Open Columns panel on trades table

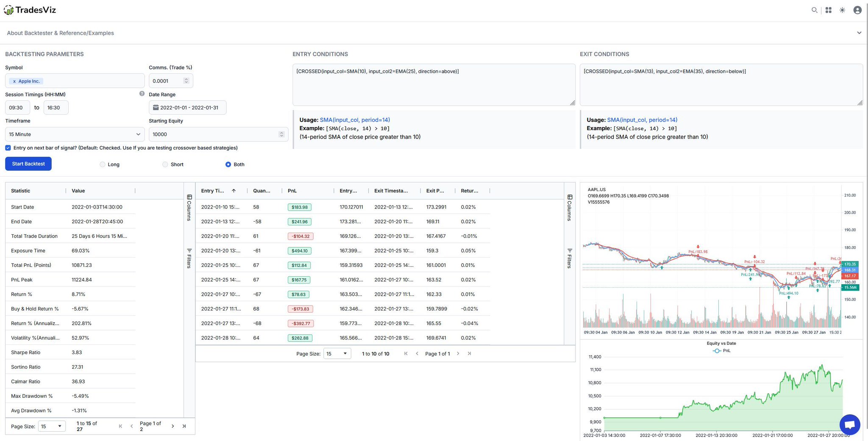coord(570,208)
